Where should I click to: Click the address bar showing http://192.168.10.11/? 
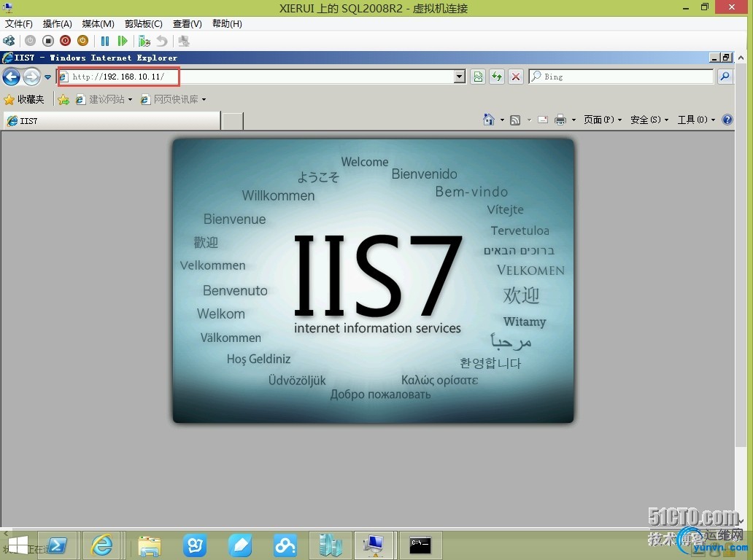point(256,77)
